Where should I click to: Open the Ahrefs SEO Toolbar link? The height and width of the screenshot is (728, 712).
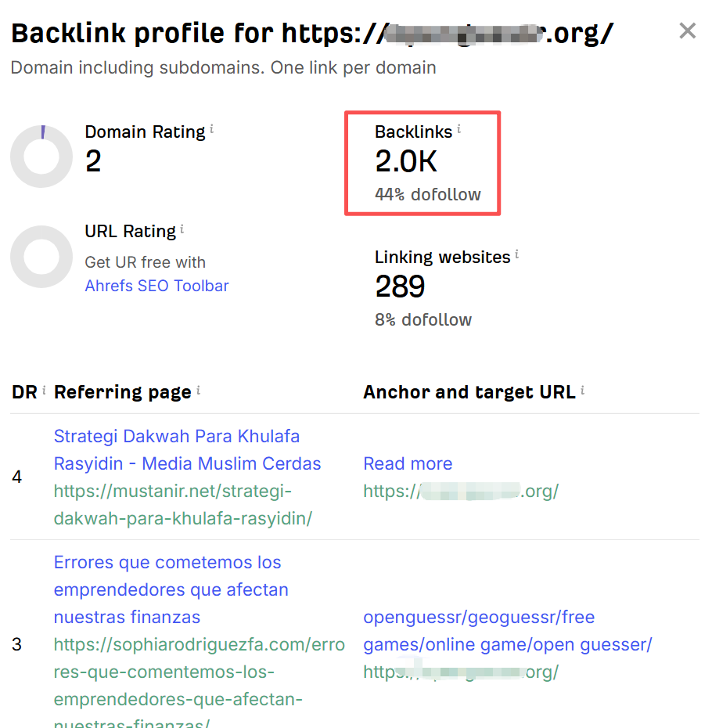[x=157, y=286]
